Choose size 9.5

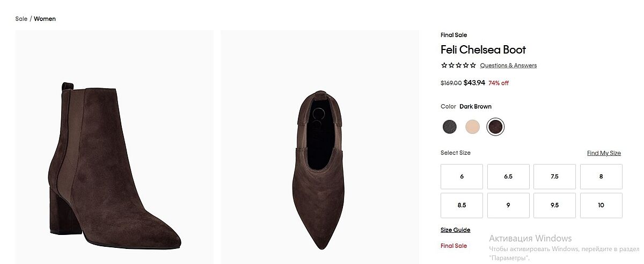554,205
